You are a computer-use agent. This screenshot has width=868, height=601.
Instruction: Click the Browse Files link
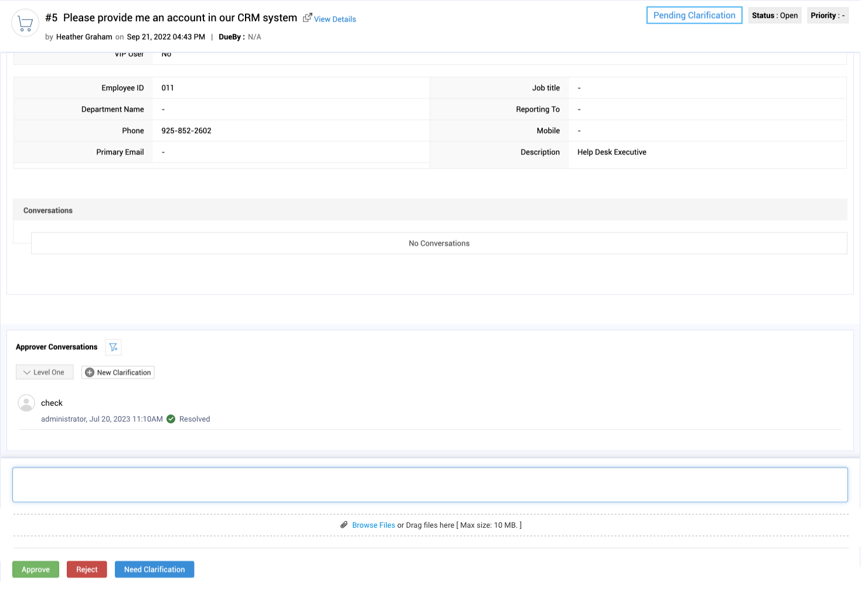[x=373, y=525]
